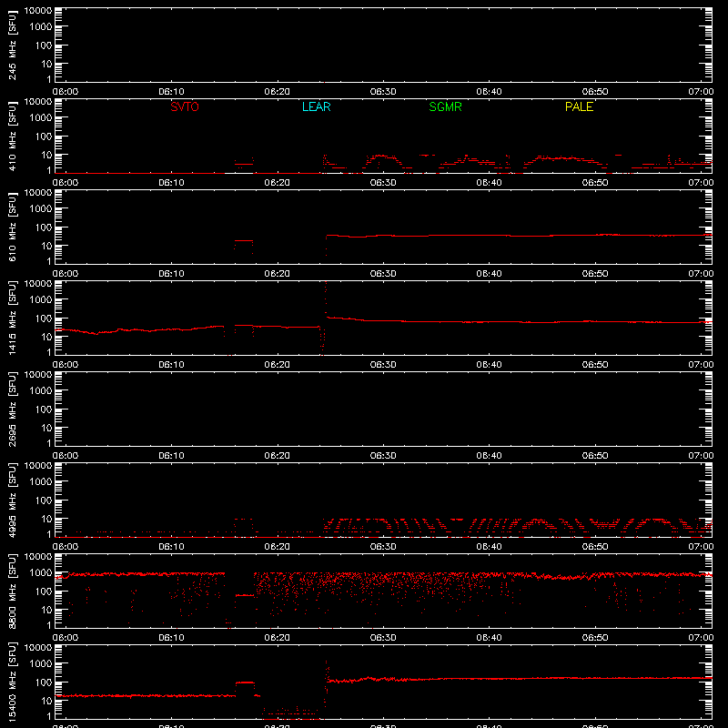
Task: Click the 1415 MHz burst spike near 06:25
Action: click(326, 298)
